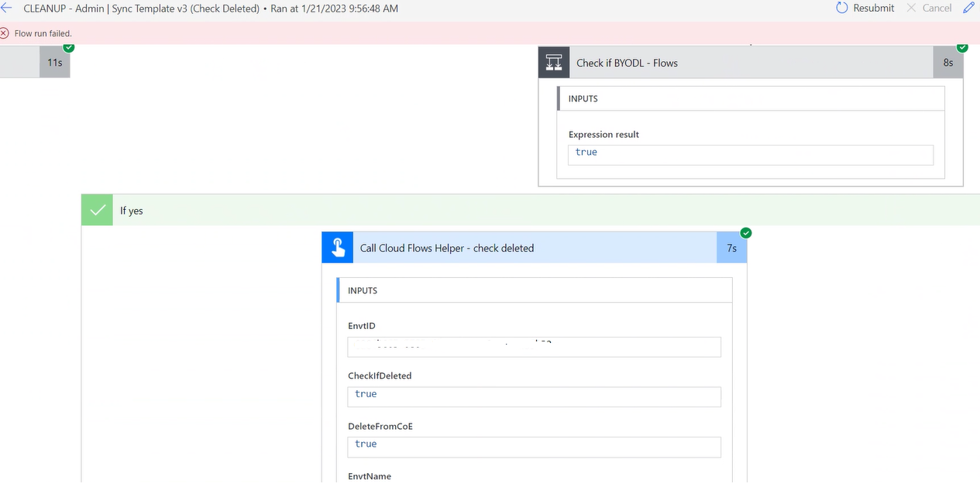Image resolution: width=980 pixels, height=494 pixels.
Task: Click the Resubmit button
Action: pyautogui.click(x=865, y=8)
